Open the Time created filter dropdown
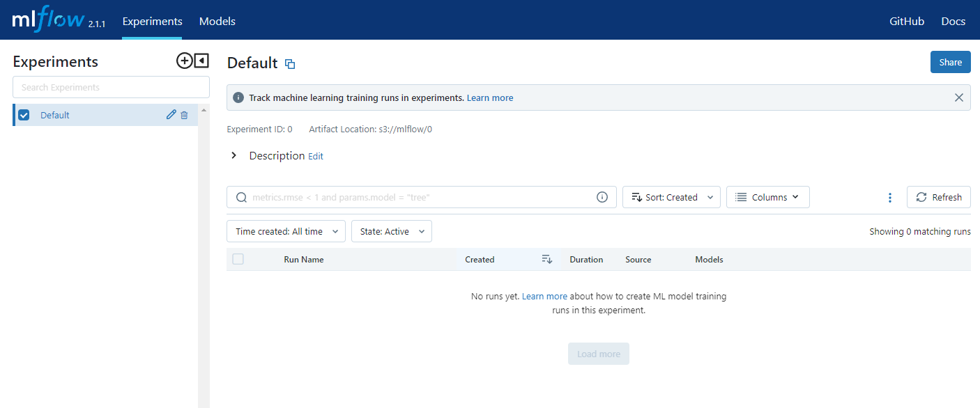This screenshot has width=980, height=408. pyautogui.click(x=286, y=231)
